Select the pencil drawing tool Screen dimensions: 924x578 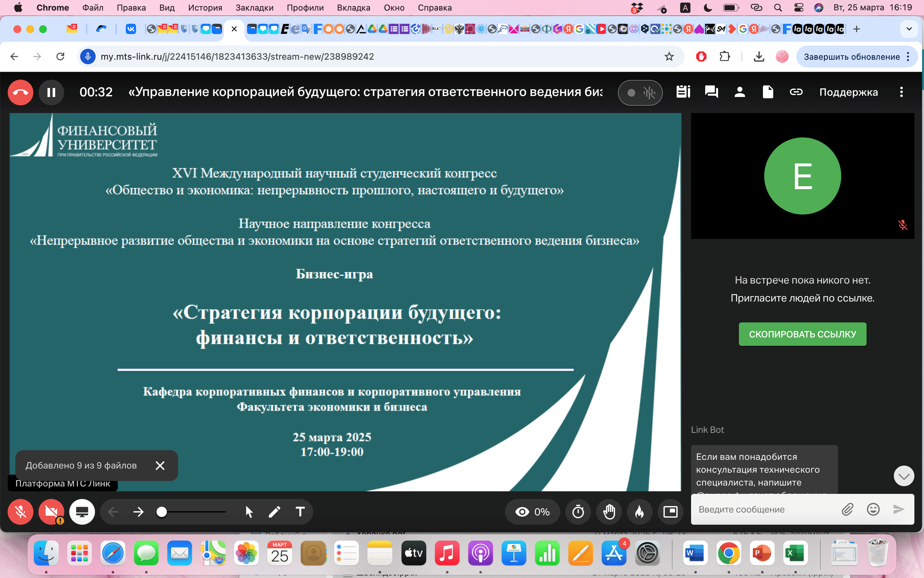point(275,512)
